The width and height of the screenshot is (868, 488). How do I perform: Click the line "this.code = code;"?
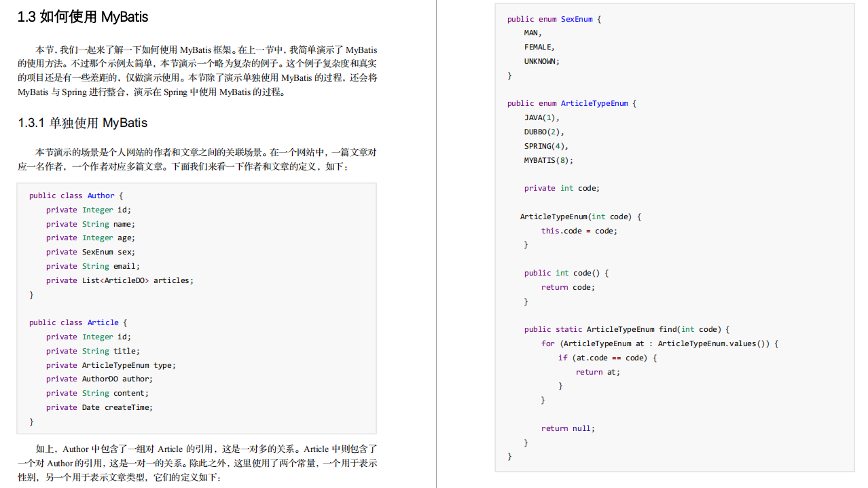tap(579, 231)
